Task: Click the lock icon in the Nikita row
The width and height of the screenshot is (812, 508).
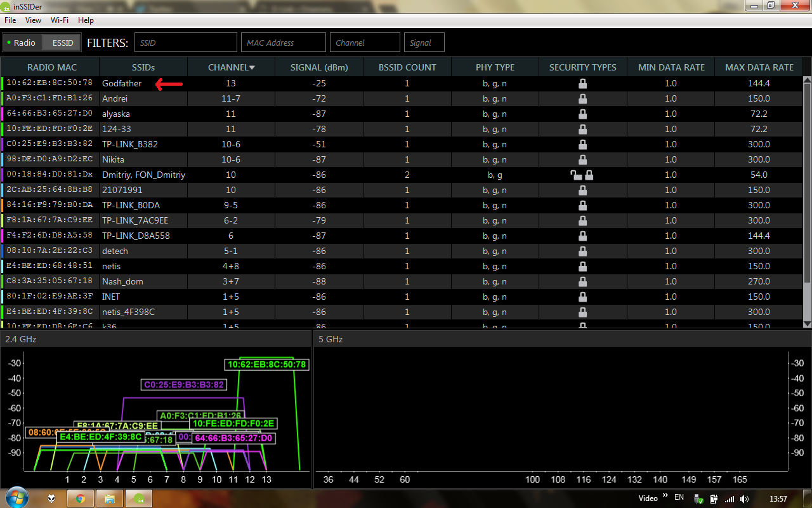Action: [582, 159]
